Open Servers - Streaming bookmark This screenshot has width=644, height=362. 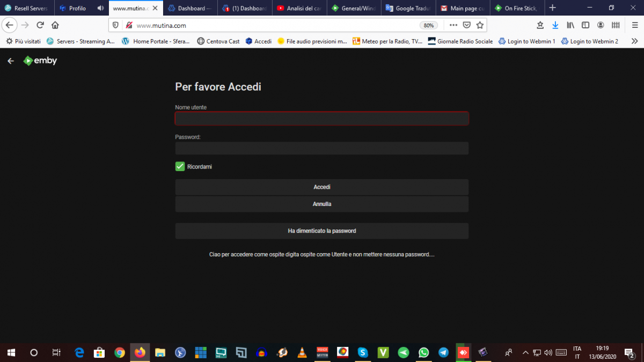pyautogui.click(x=80, y=41)
